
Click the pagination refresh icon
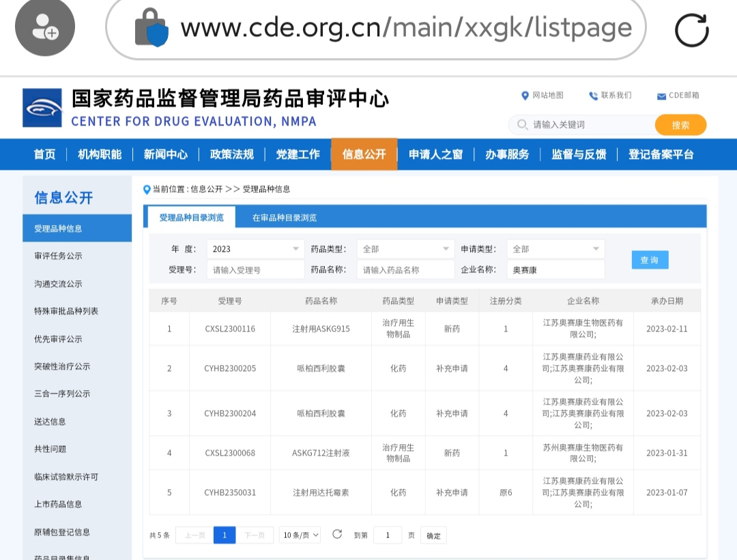337,534
